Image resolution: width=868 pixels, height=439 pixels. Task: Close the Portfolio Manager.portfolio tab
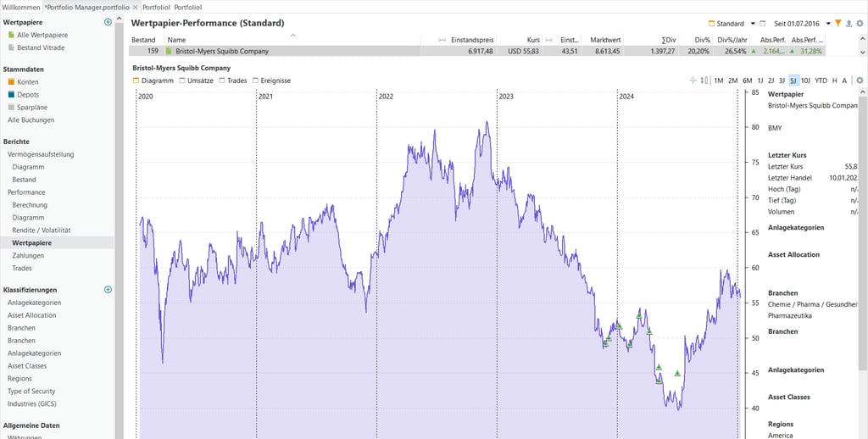[135, 8]
